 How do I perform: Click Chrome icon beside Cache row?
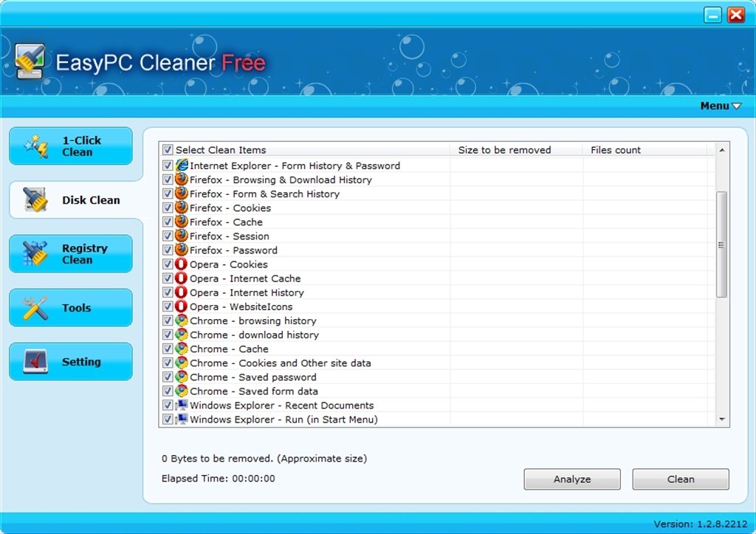tap(182, 349)
